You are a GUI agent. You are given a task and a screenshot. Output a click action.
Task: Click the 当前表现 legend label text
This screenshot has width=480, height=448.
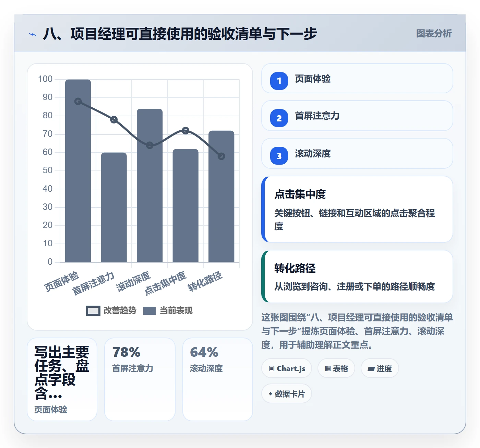[x=176, y=311]
